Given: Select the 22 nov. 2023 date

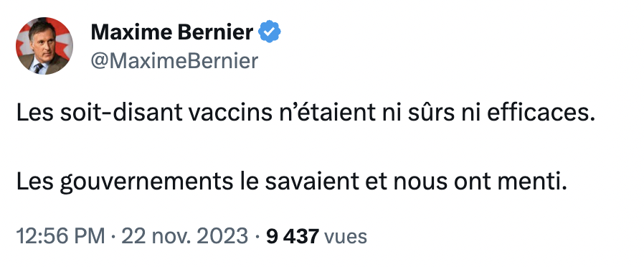Looking at the screenshot, I should coord(185,236).
